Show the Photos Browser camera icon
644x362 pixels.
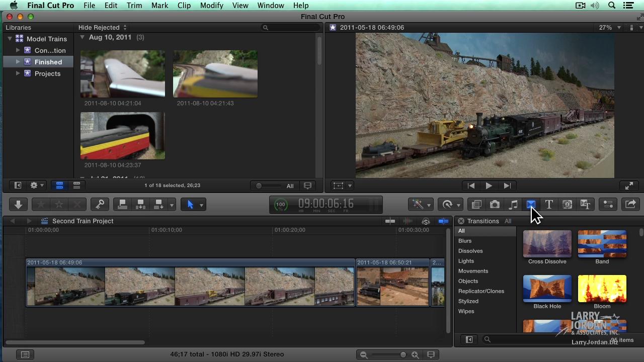[495, 205]
